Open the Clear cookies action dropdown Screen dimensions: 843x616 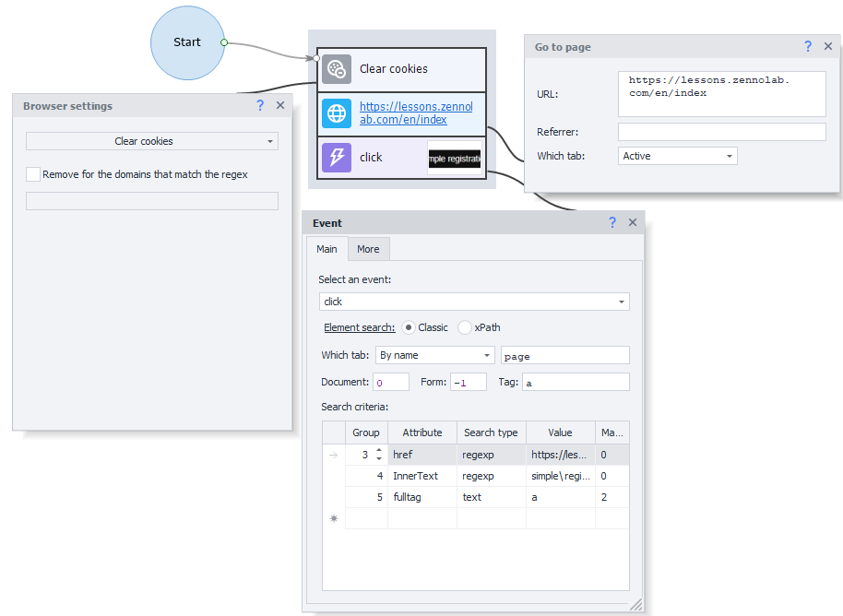[151, 141]
